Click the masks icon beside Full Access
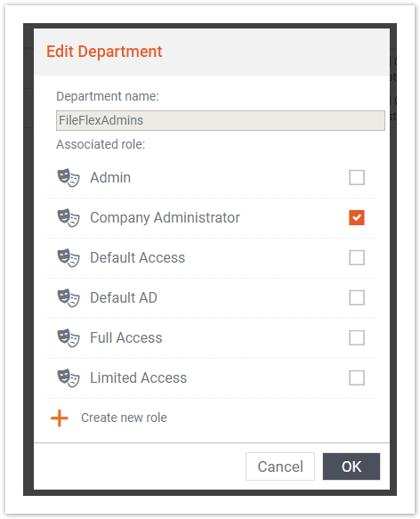The width and height of the screenshot is (420, 519). tap(69, 338)
